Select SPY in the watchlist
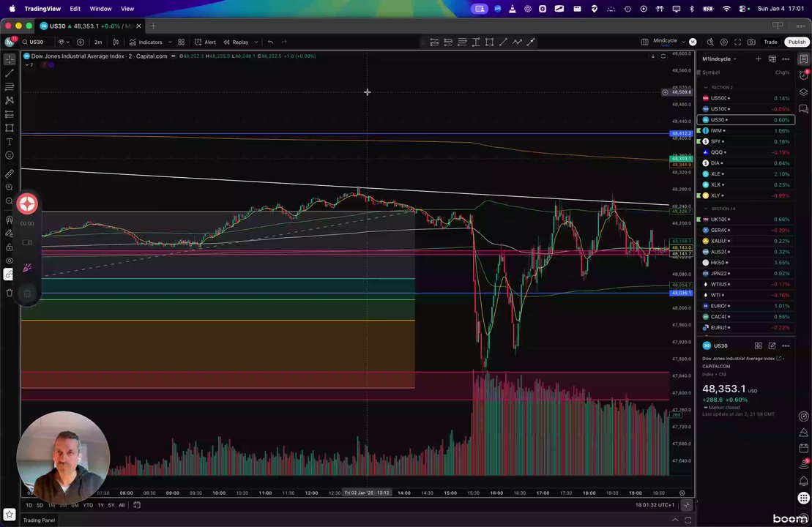The image size is (812, 527). [745, 141]
